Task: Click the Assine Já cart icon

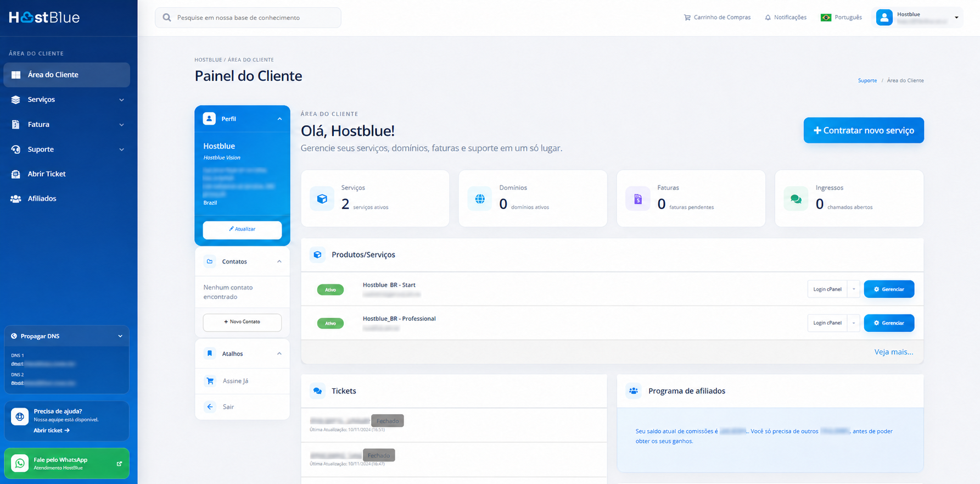Action: (x=210, y=381)
